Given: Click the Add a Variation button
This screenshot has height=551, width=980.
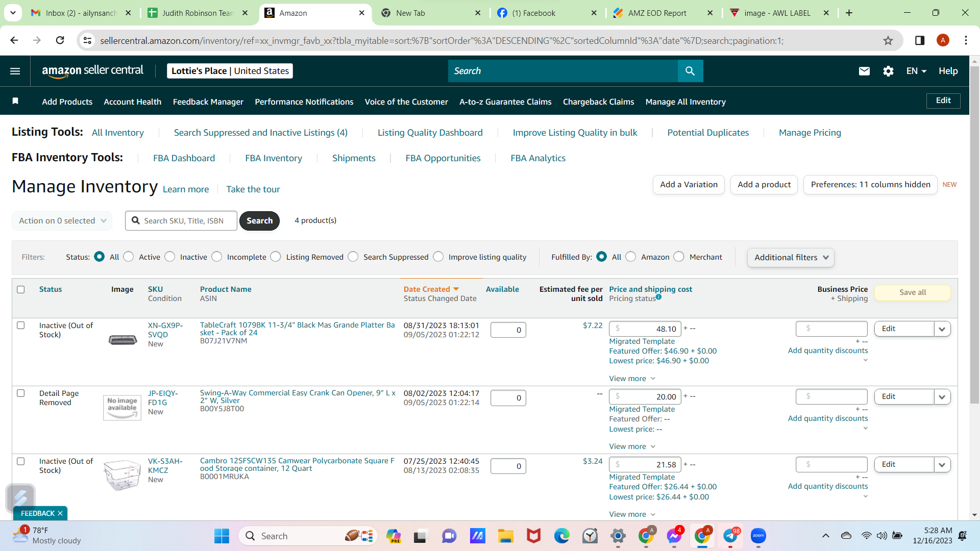Looking at the screenshot, I should click(689, 185).
